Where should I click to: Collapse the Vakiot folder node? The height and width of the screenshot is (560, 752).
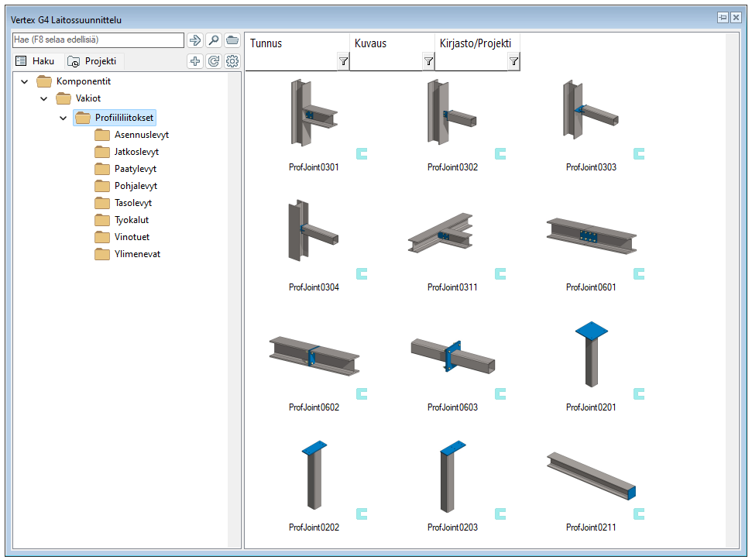tap(44, 98)
